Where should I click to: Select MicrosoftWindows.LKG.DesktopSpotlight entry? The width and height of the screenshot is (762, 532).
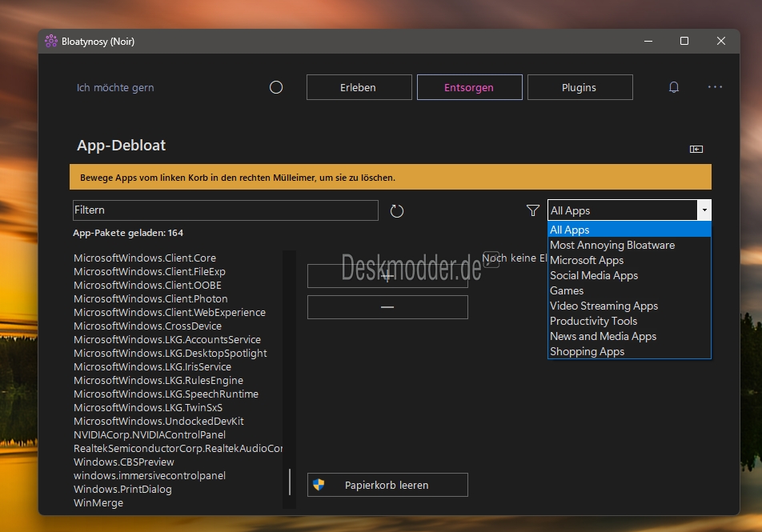170,354
